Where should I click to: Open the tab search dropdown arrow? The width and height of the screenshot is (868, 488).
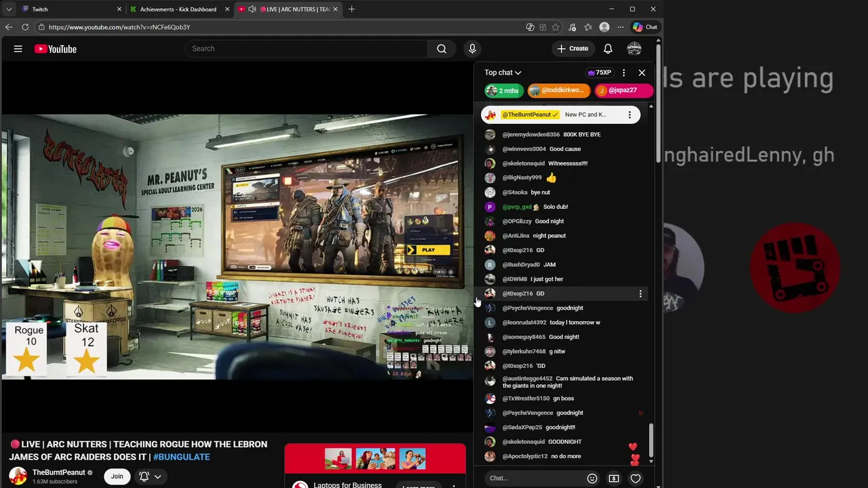pyautogui.click(x=9, y=9)
